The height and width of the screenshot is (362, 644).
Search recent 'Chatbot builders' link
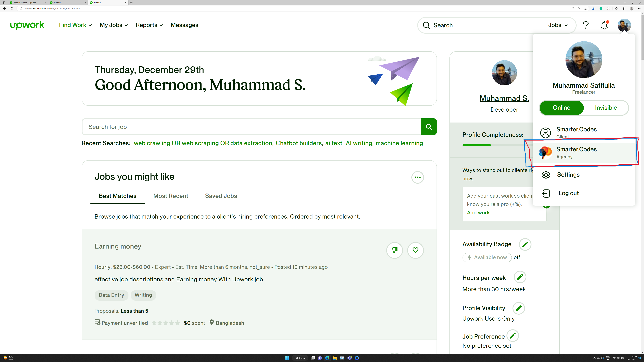coord(299,143)
